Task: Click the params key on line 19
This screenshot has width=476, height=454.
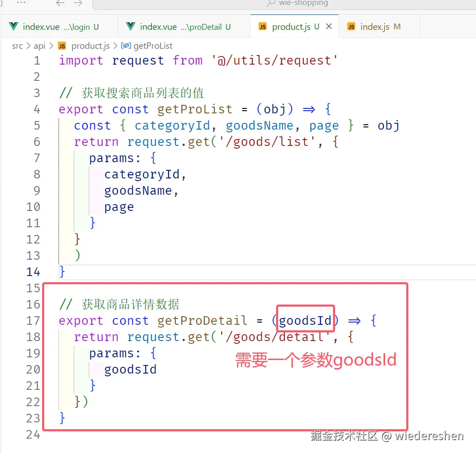Action: click(111, 353)
